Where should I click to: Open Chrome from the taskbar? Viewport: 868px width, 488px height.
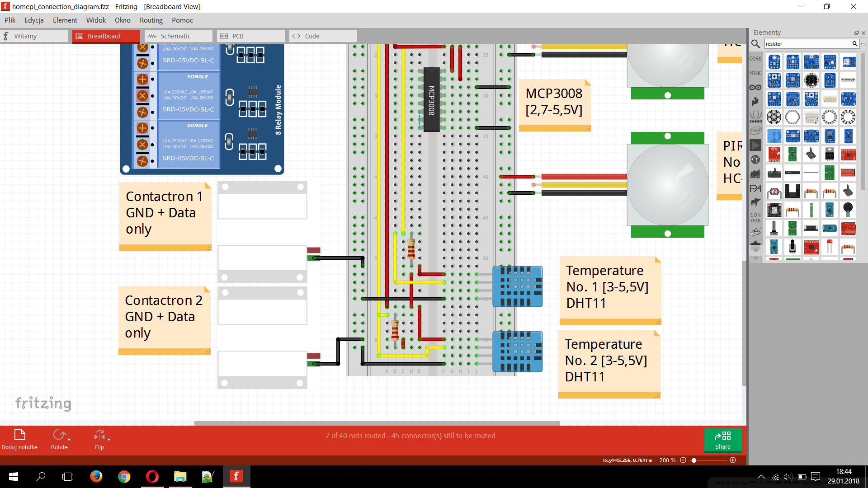coord(124,477)
